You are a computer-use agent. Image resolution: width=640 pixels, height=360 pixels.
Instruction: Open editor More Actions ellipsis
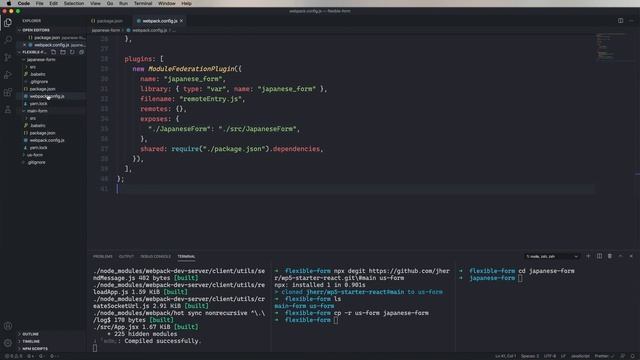click(x=631, y=20)
